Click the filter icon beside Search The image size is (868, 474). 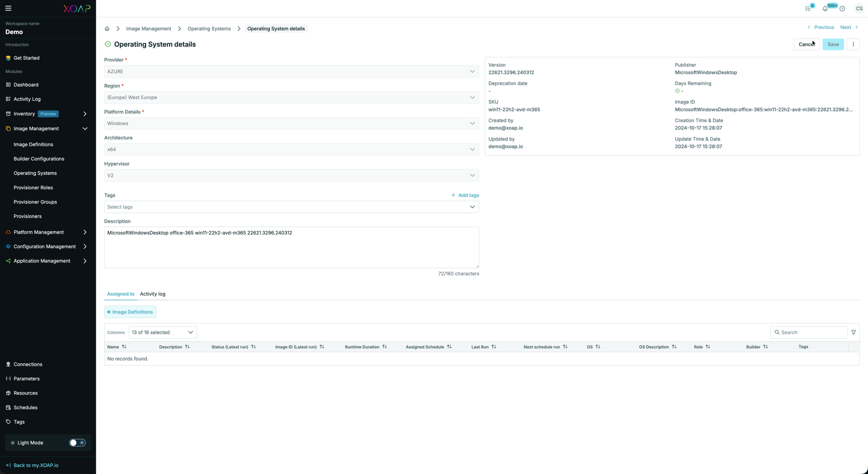pyautogui.click(x=854, y=332)
